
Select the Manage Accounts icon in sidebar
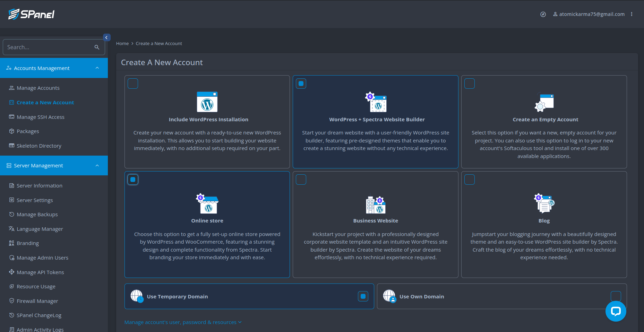click(x=11, y=88)
